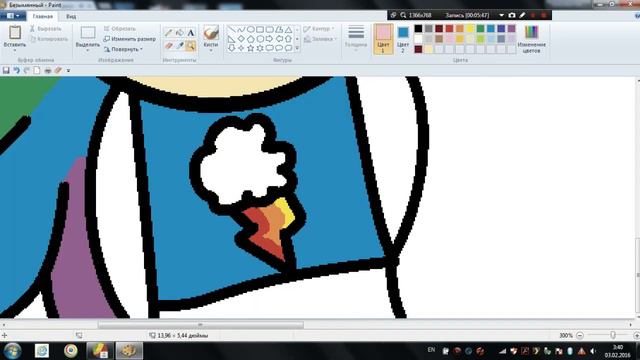Open the recorder bar dropdown arrow
Screen dimensions: 640x360
[501, 15]
